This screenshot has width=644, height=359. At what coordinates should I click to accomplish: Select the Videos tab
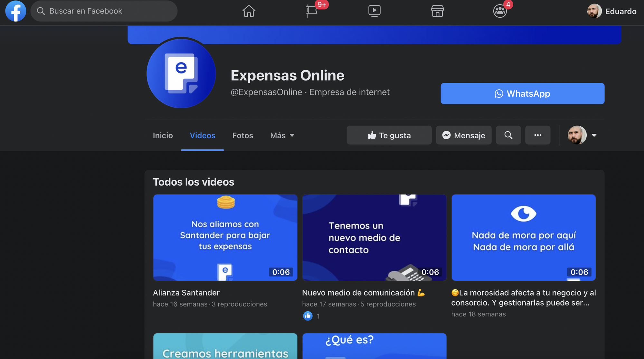(x=202, y=135)
